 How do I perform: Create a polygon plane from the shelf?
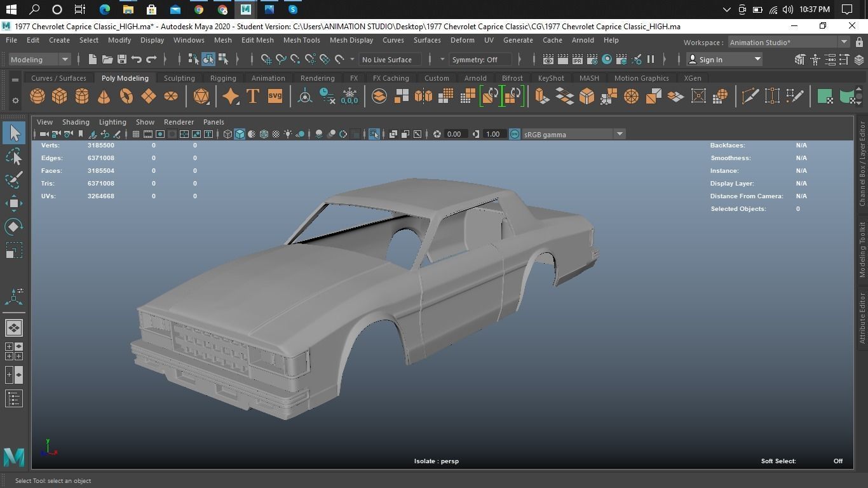pos(149,97)
